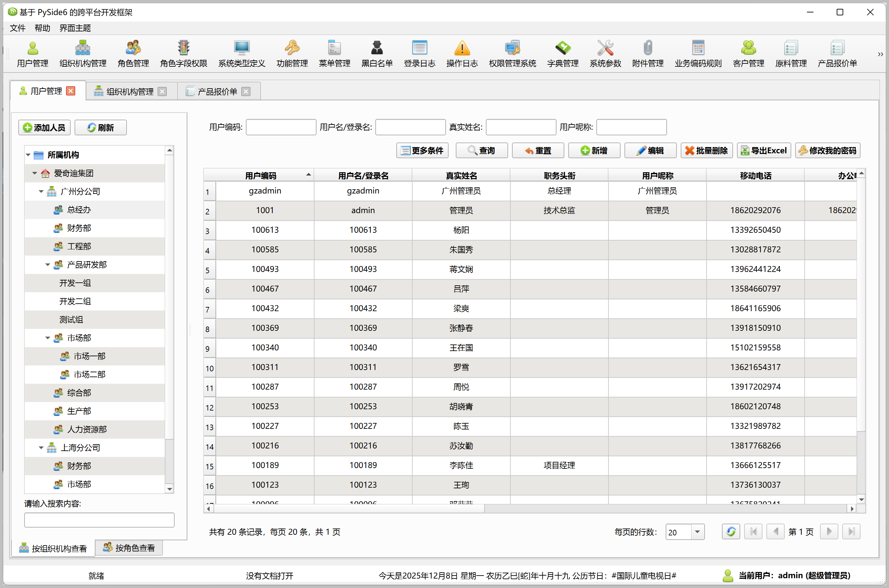This screenshot has width=889, height=588.
Task: Click the pagination refresh icon button
Action: pos(730,531)
